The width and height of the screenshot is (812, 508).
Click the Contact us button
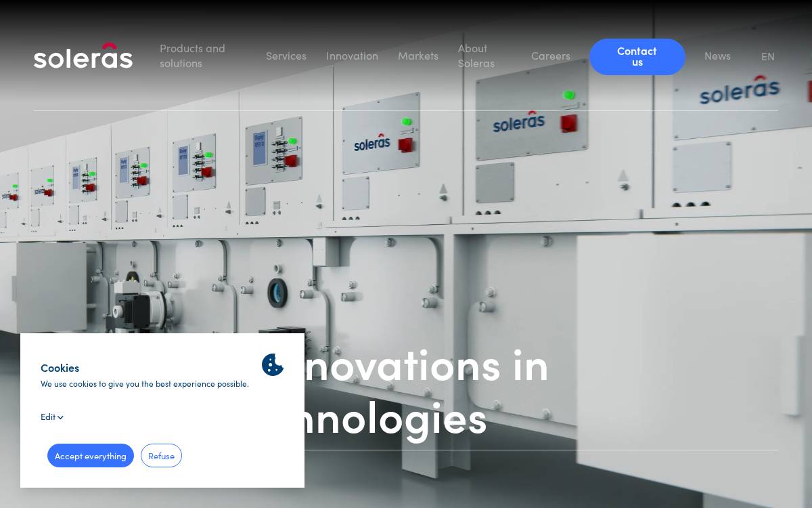pyautogui.click(x=637, y=56)
